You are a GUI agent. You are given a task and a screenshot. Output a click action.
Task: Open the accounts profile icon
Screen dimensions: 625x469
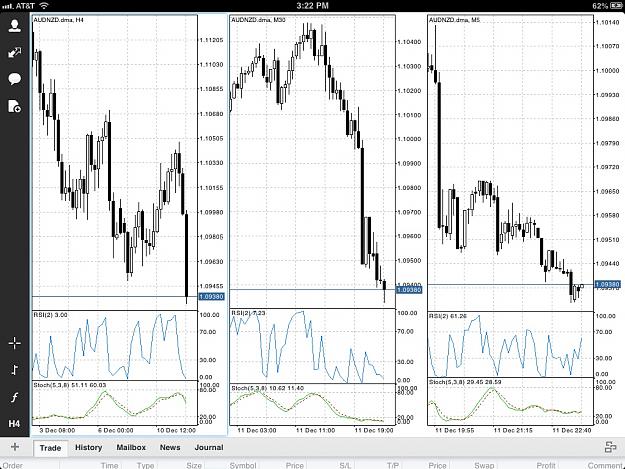pos(15,26)
